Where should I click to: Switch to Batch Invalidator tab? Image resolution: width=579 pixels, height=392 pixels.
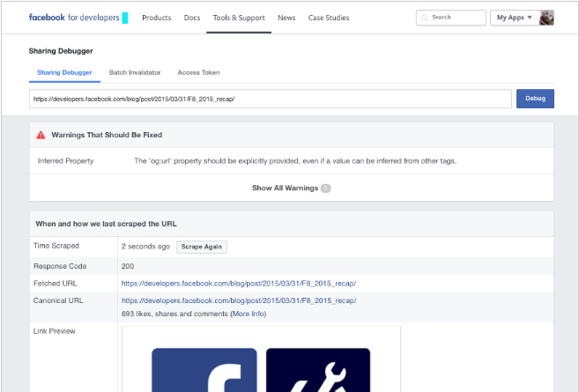(135, 73)
